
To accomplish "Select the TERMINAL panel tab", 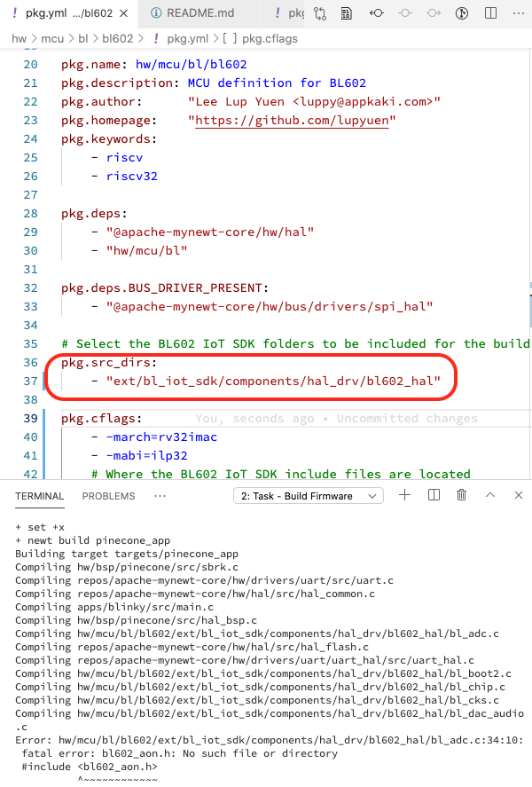I will (x=39, y=496).
